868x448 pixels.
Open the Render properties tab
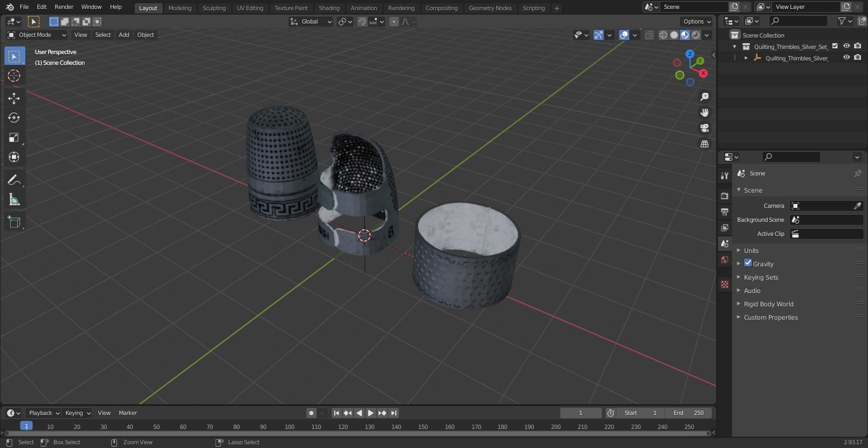pos(724,196)
